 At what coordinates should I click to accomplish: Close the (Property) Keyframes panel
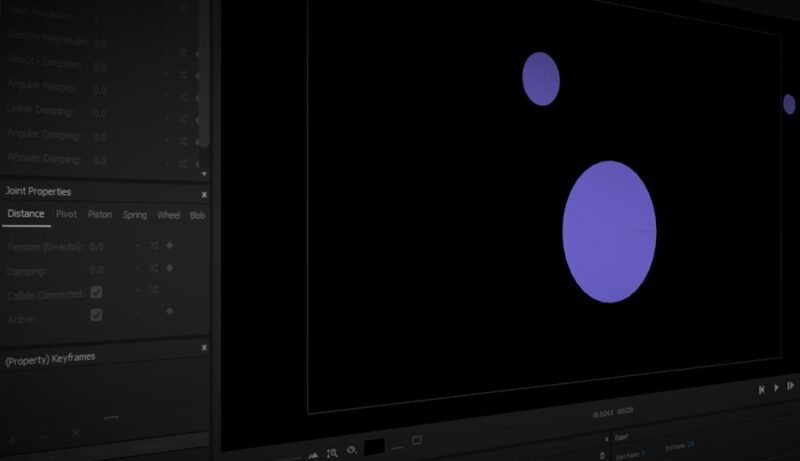tap(204, 348)
